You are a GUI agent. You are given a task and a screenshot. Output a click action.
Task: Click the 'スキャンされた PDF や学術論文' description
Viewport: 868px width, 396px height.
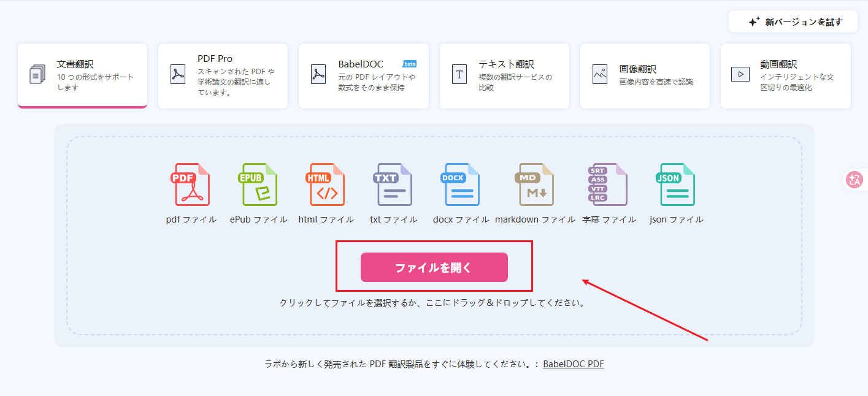pos(236,82)
